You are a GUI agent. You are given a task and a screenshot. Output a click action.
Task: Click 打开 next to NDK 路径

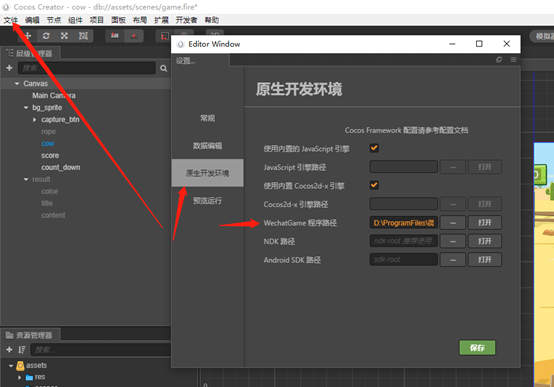pos(485,241)
